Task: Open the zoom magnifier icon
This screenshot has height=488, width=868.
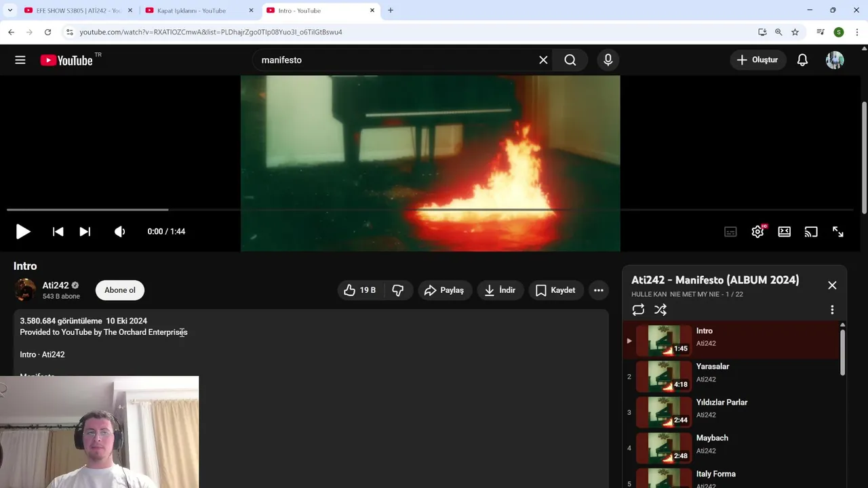Action: [x=778, y=32]
